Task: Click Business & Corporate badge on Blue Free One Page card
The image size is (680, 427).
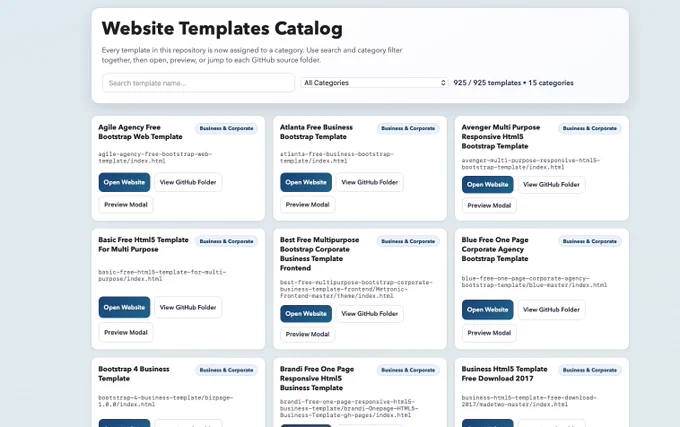Action: (x=590, y=241)
